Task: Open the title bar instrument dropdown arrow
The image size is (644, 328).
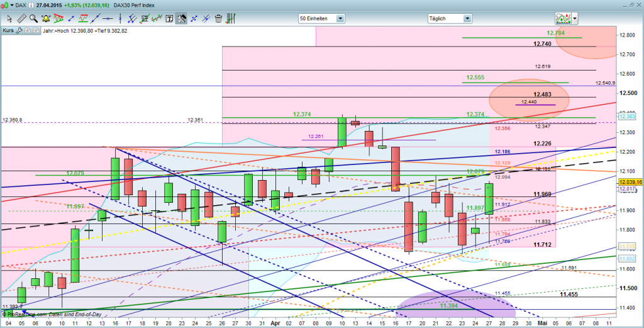Action: pyautogui.click(x=11, y=5)
